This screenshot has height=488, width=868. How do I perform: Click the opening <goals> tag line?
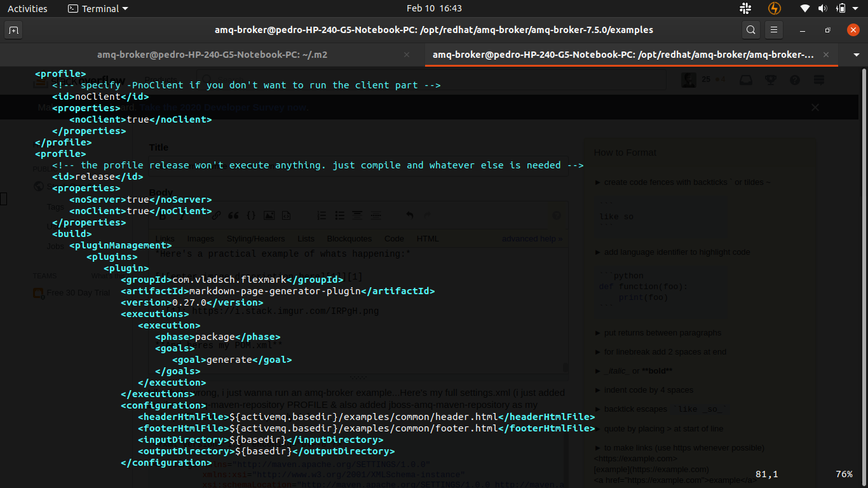(x=175, y=348)
